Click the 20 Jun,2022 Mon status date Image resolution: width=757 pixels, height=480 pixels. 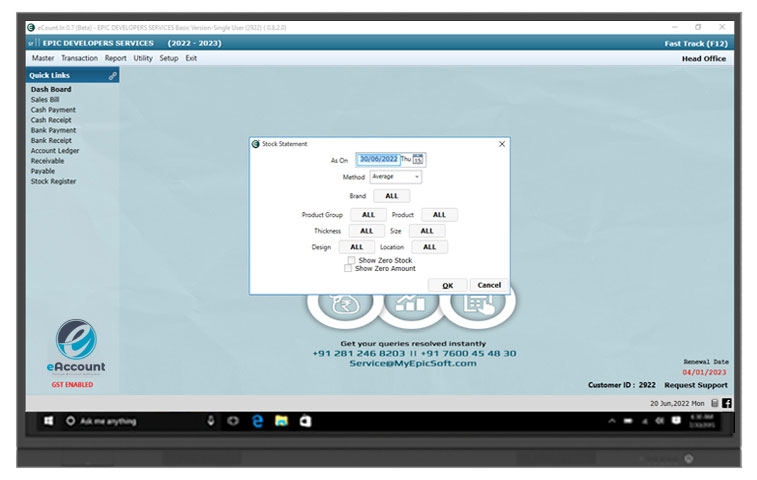tap(677, 403)
